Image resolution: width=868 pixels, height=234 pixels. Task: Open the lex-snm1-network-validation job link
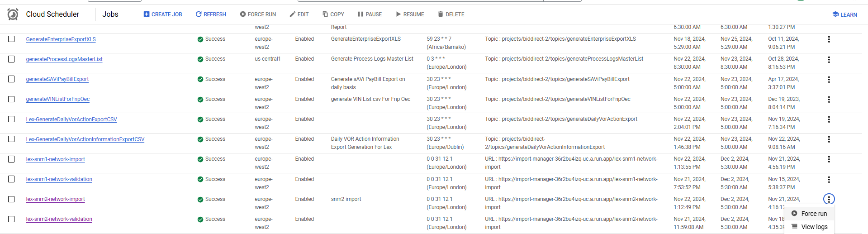click(59, 179)
